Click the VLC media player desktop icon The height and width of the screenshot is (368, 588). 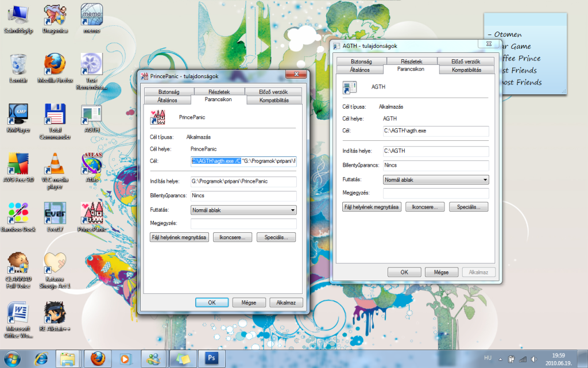click(55, 166)
